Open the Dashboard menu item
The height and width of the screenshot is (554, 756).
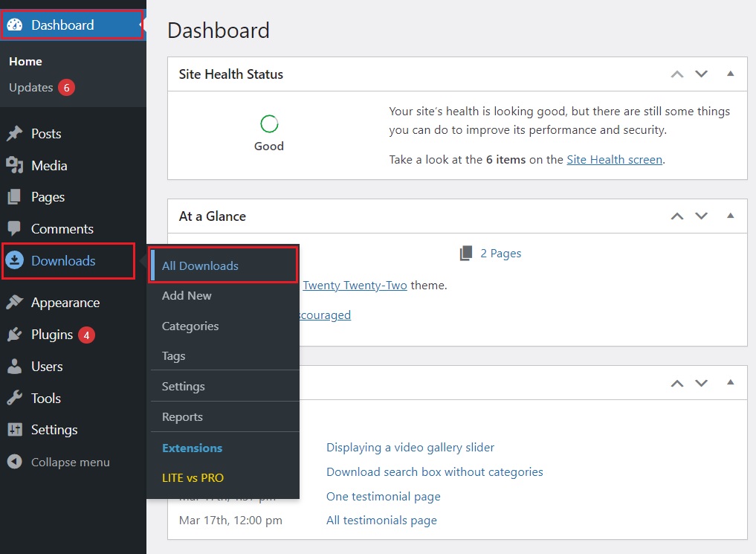72,25
